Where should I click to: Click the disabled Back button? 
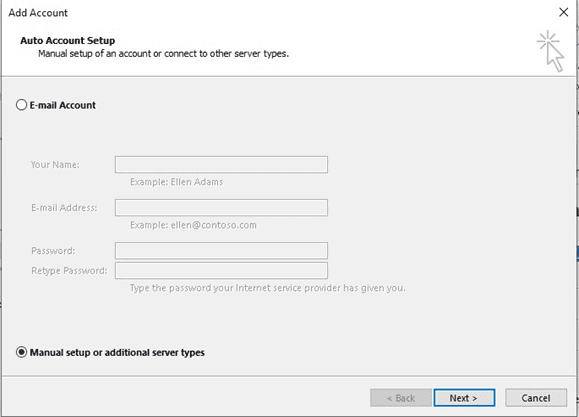click(x=401, y=398)
